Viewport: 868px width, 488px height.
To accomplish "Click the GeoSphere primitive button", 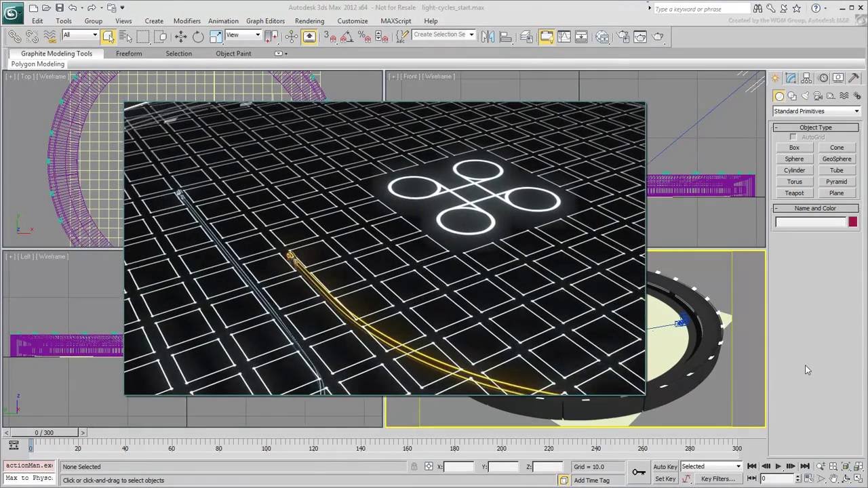I will (837, 159).
